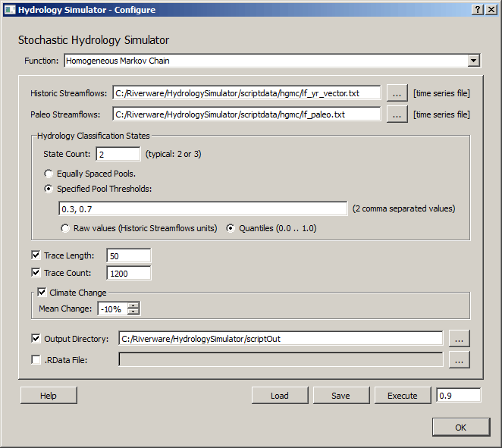Select Quantiles (0.0 .. 1.0) radio button

click(231, 228)
